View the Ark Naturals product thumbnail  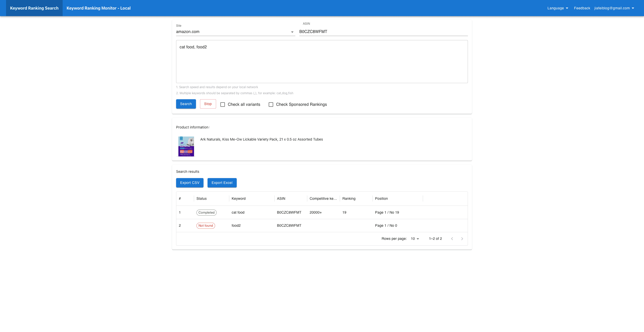186,146
